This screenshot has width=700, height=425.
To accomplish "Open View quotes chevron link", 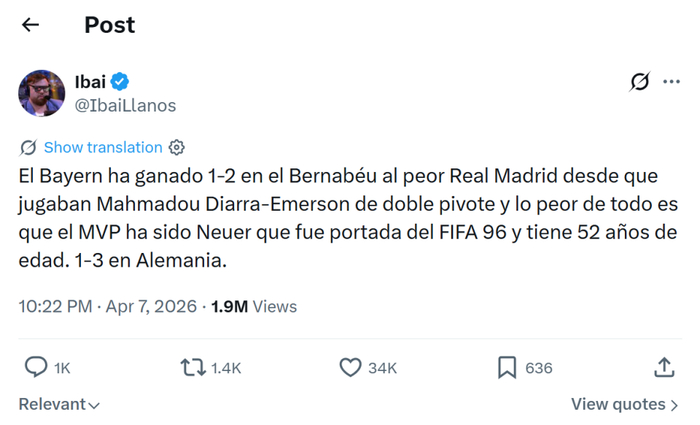I will (x=625, y=404).
